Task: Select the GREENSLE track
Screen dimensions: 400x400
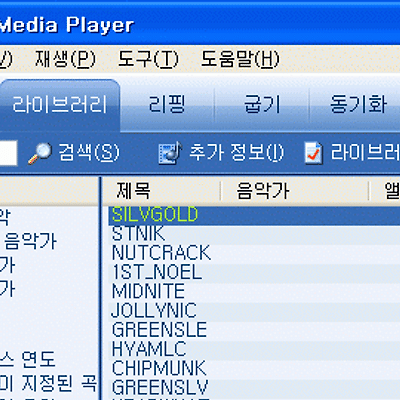Action: (x=254, y=330)
